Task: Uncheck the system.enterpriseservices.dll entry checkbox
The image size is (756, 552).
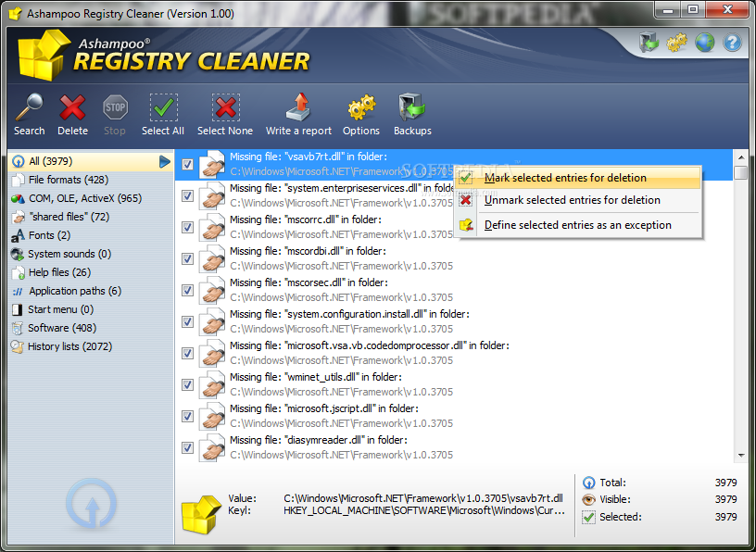Action: 187,195
